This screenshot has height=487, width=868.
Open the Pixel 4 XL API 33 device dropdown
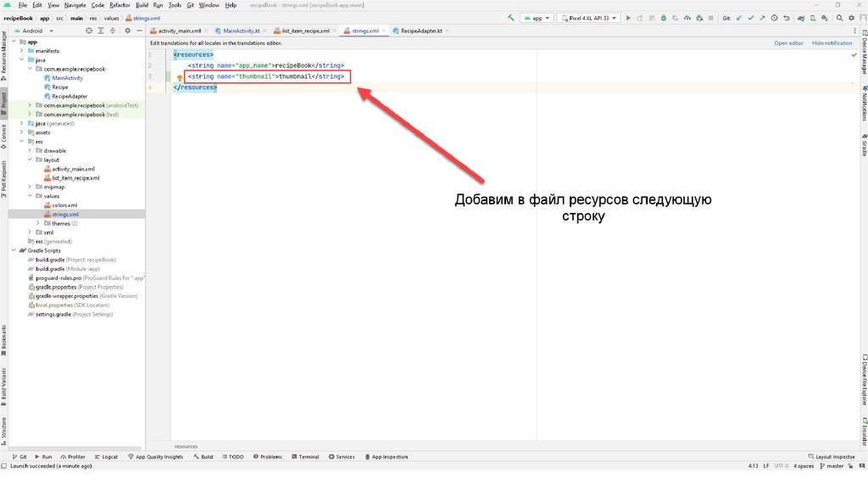pos(587,18)
